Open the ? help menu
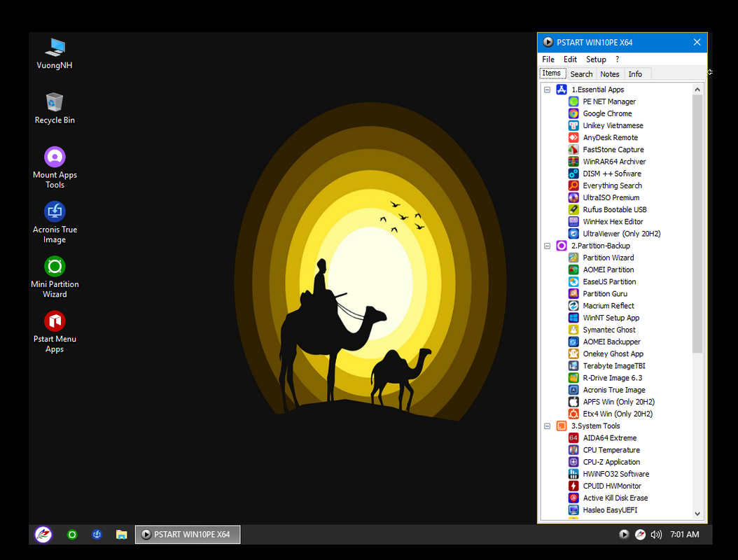This screenshot has height=560, width=738. (x=617, y=59)
